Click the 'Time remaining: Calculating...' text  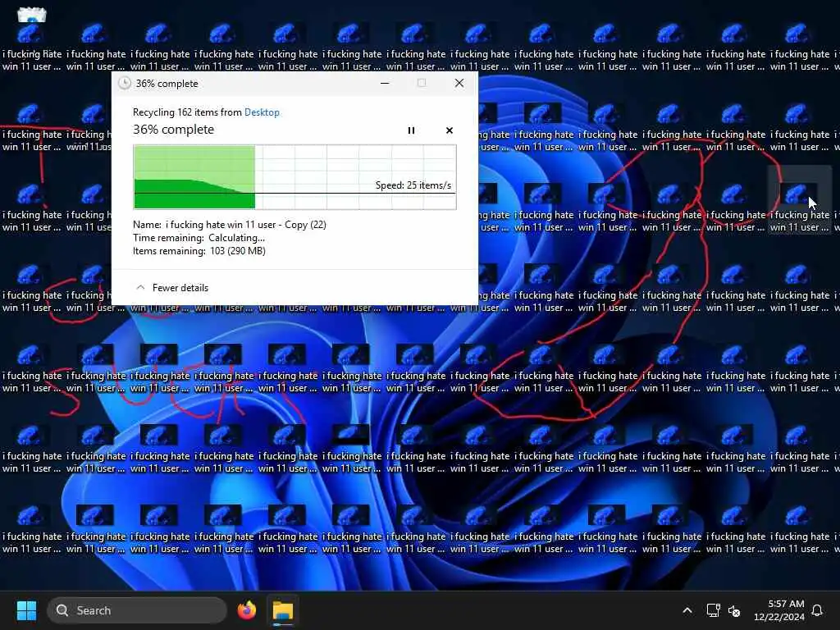click(x=199, y=238)
